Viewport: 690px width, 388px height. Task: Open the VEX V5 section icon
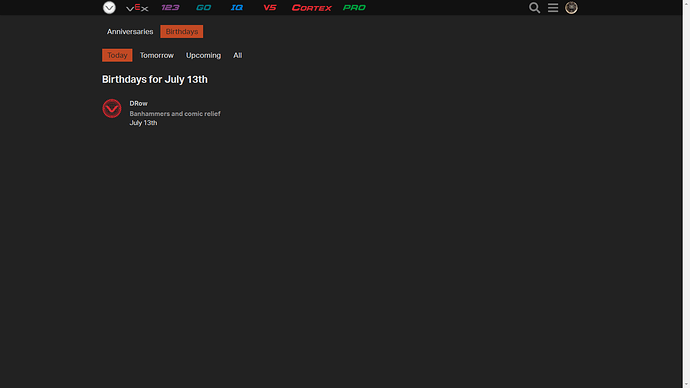click(270, 7)
